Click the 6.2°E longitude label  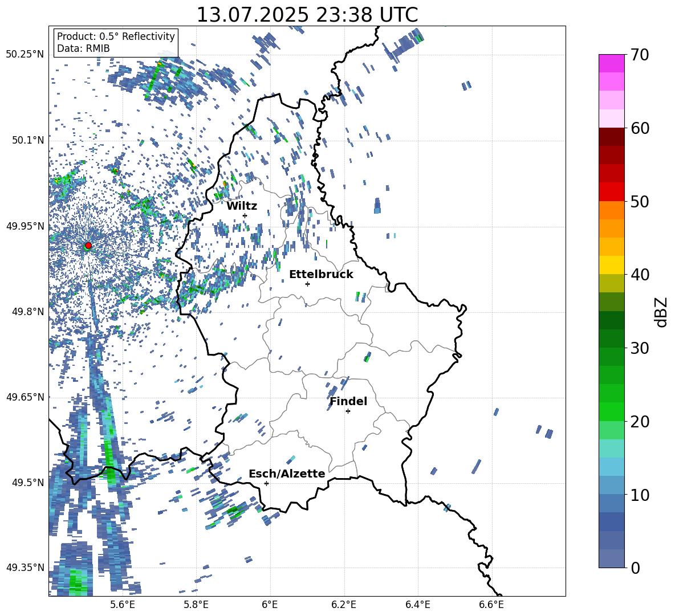click(344, 605)
